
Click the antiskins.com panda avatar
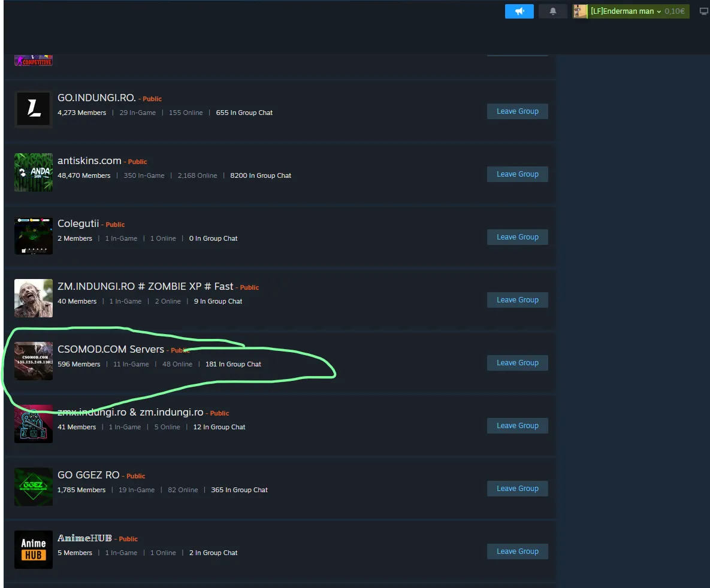click(x=34, y=172)
